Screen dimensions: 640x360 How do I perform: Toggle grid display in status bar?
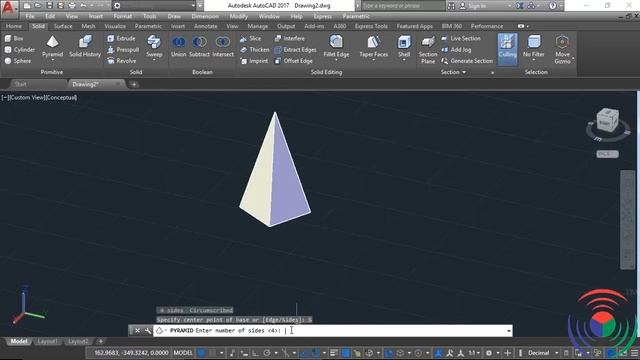202,353
